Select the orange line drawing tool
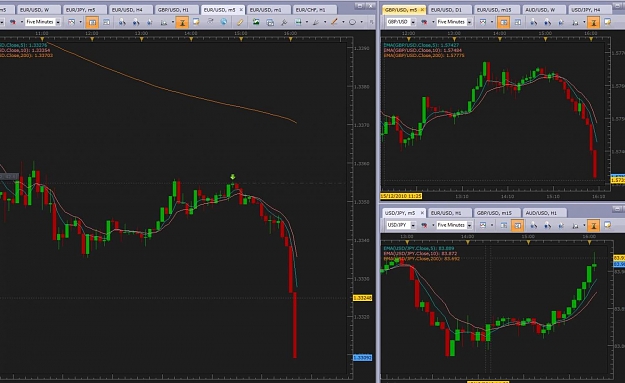The height and width of the screenshot is (383, 625). click(334, 22)
